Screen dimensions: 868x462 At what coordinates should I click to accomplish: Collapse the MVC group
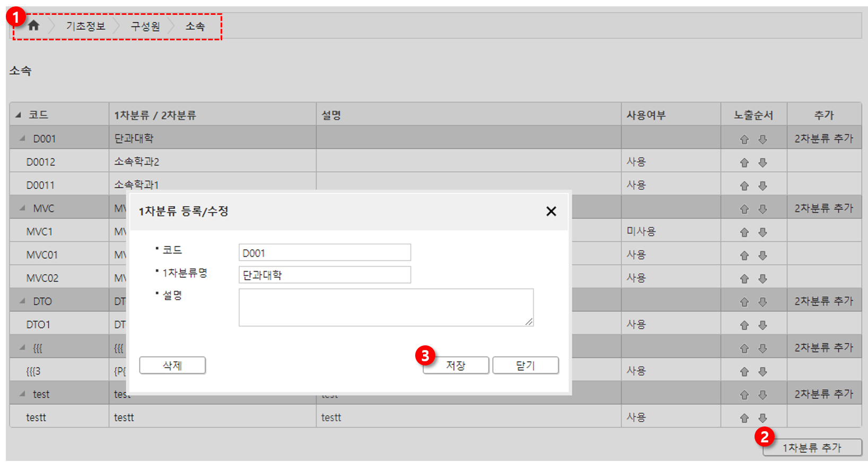pos(22,208)
